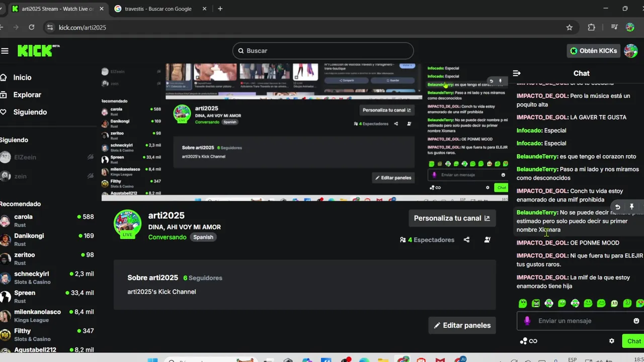644x362 pixels.
Task: Open the Kick hamburger menu
Action: tap(5, 51)
